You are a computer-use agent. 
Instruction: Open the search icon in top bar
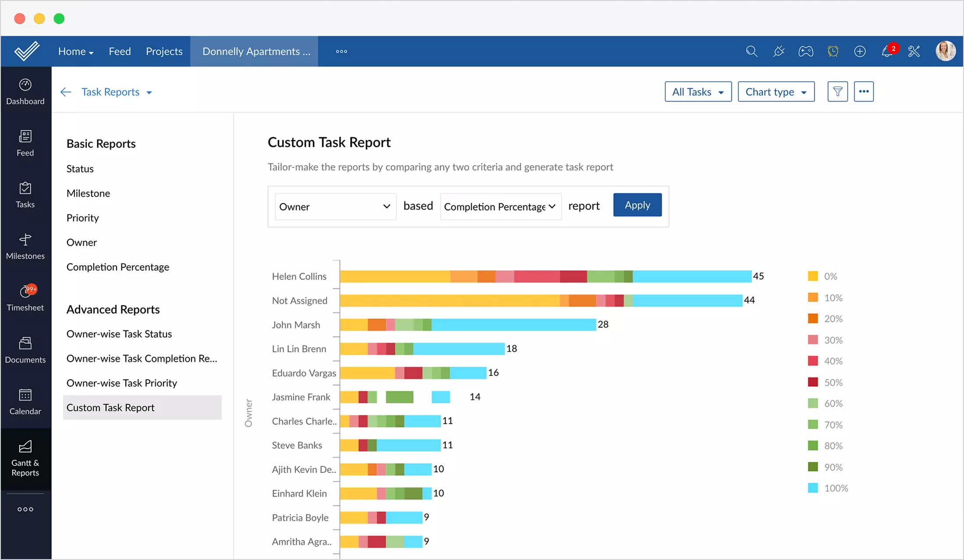click(751, 51)
